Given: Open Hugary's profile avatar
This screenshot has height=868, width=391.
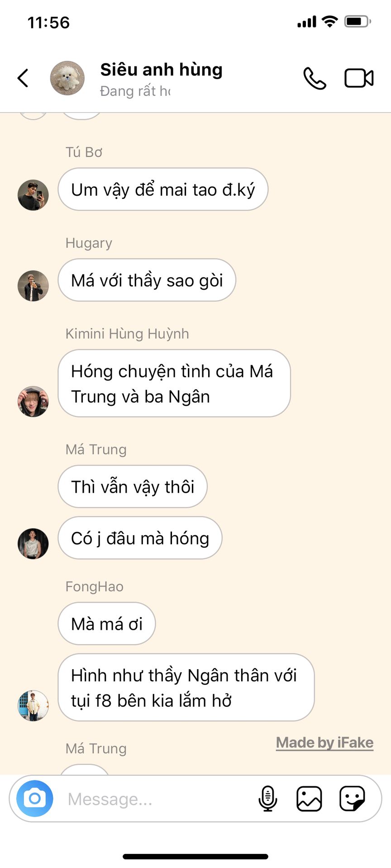Looking at the screenshot, I should 33,286.
